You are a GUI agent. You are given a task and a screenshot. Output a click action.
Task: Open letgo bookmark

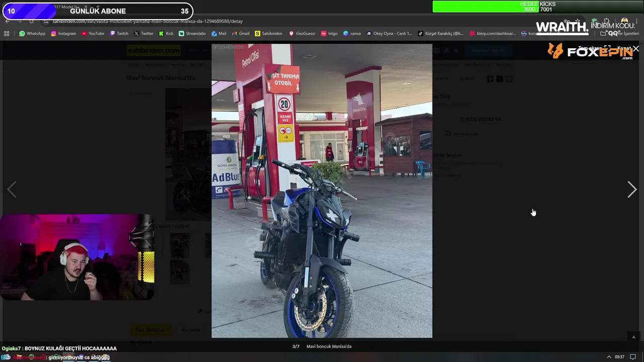tap(330, 34)
